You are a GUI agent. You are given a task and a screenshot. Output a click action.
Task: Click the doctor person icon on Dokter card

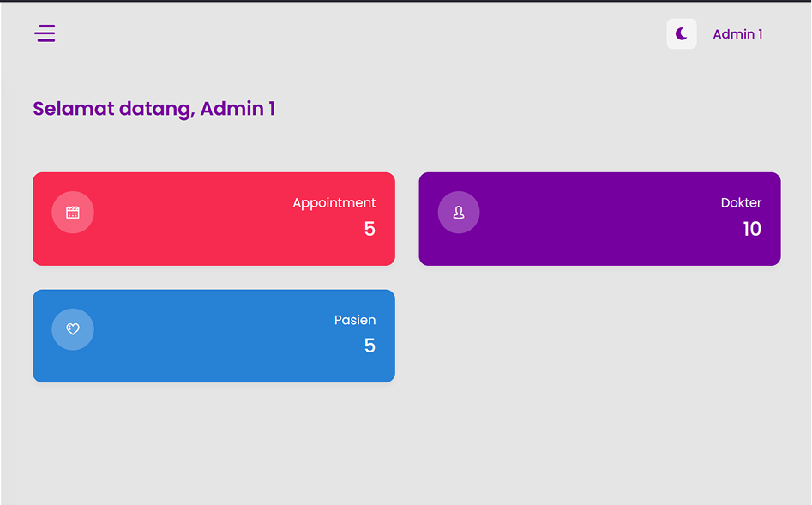tap(459, 213)
